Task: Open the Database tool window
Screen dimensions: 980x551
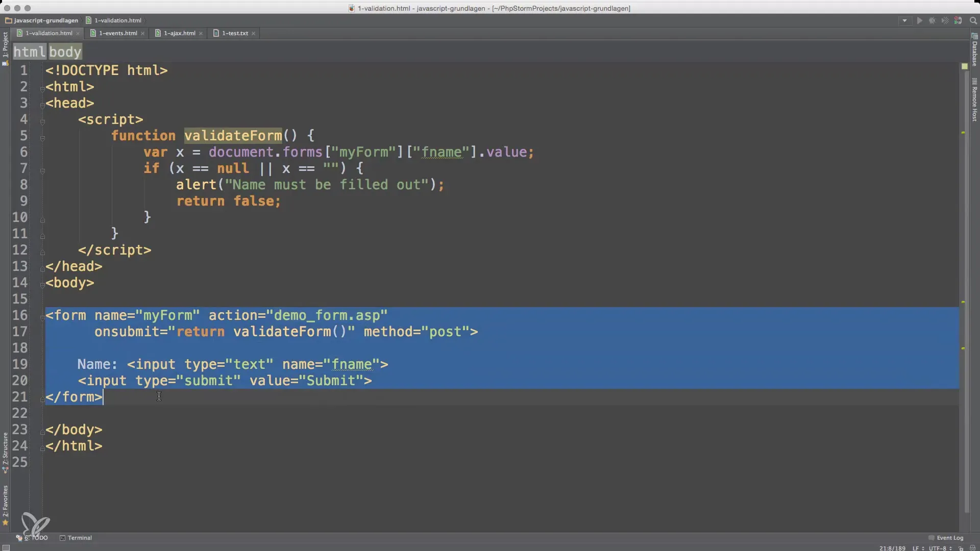Action: pos(974,51)
